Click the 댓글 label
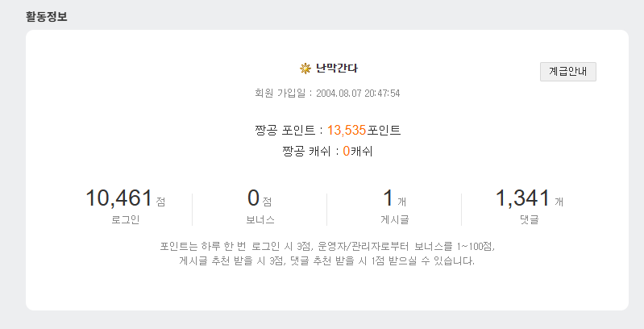644x329 pixels. [x=529, y=219]
